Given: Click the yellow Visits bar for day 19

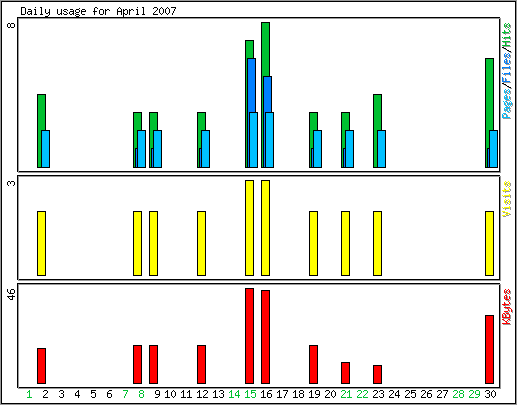Looking at the screenshot, I should (313, 243).
